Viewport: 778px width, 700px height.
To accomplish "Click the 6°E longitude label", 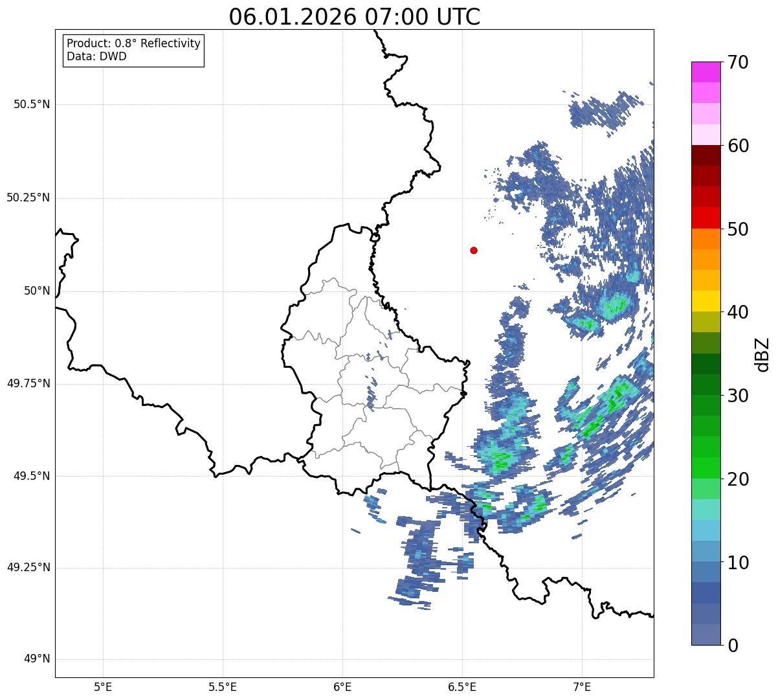I will click(342, 687).
